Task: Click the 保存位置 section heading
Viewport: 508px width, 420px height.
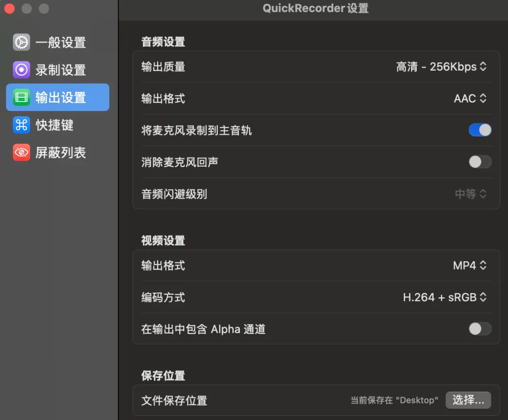Action: (163, 376)
